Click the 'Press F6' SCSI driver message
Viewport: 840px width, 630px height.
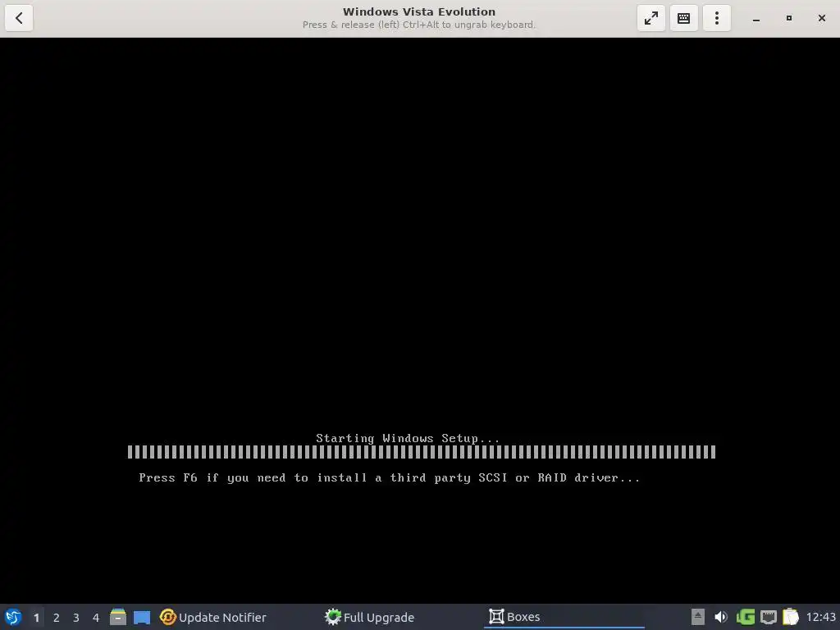click(390, 477)
